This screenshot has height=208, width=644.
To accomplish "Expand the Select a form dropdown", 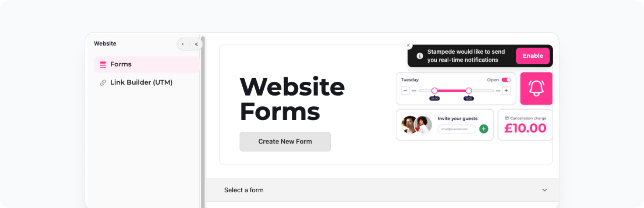I will tap(382, 190).
